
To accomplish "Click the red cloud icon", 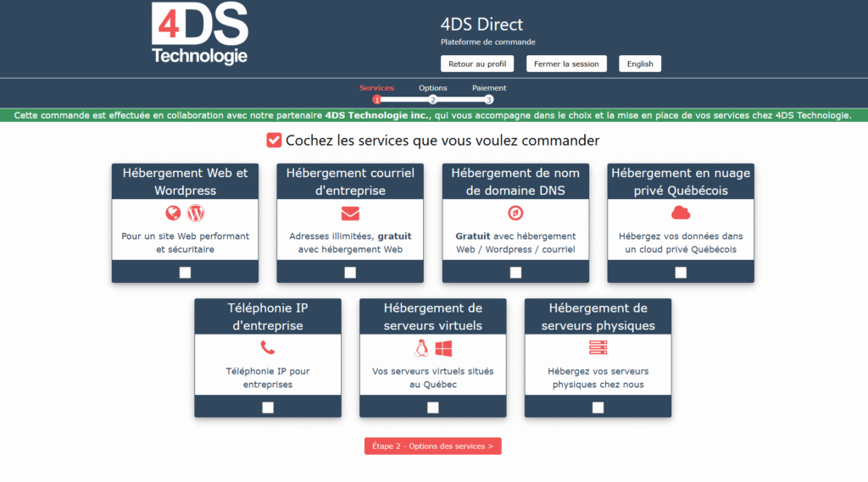I will point(681,213).
